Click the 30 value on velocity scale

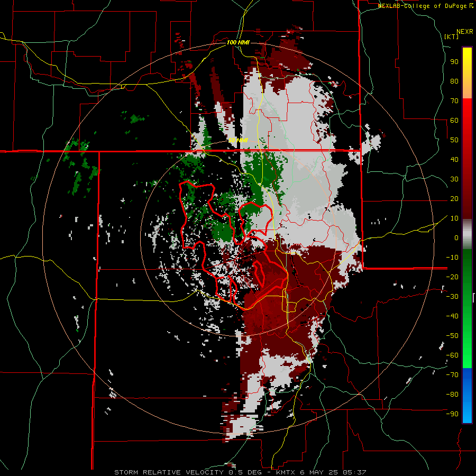click(x=454, y=179)
